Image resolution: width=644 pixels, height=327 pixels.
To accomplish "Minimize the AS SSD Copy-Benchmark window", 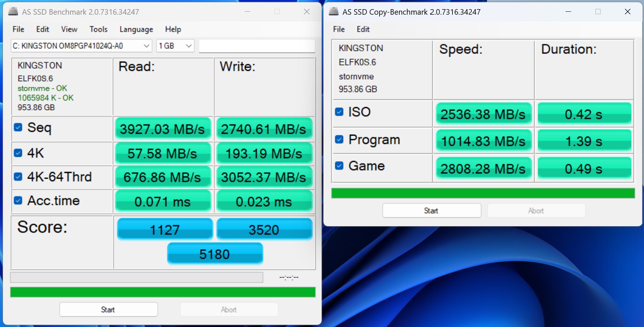I will click(569, 12).
